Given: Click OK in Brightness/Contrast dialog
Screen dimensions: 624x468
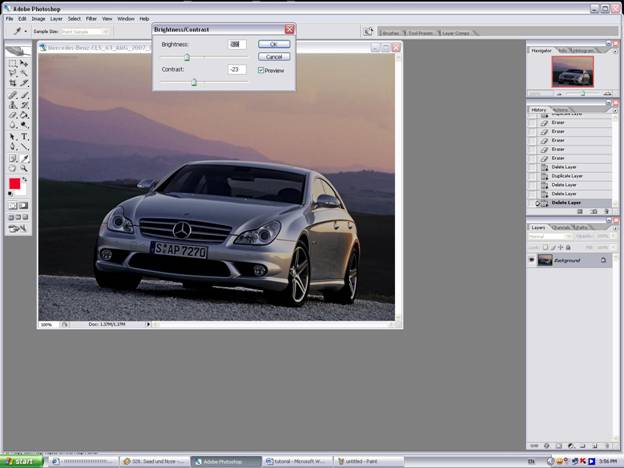Looking at the screenshot, I should click(x=273, y=45).
